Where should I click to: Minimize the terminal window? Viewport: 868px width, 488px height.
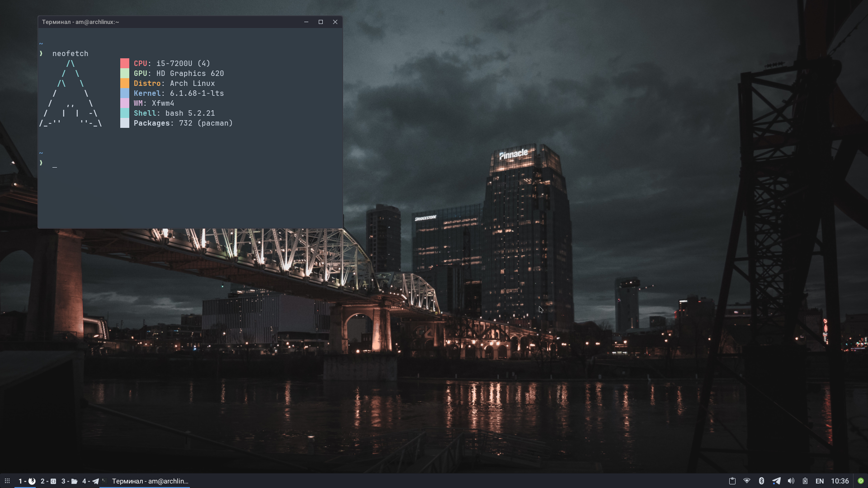306,22
